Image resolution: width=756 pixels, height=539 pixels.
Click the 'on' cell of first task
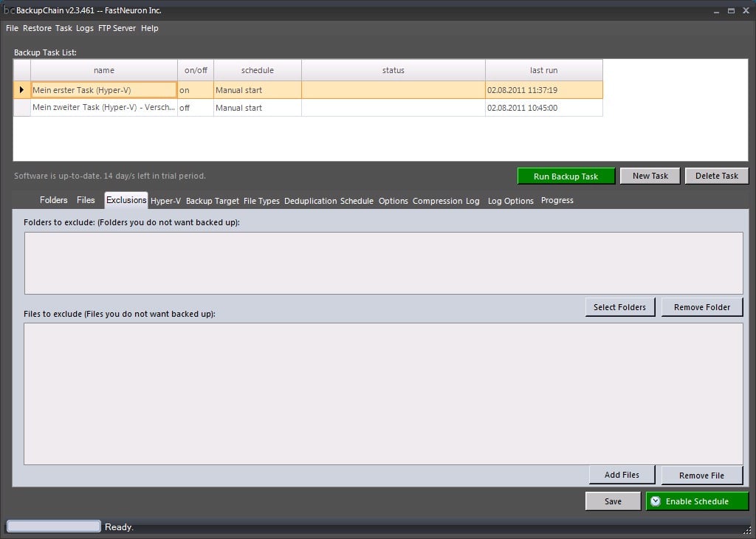coord(196,90)
